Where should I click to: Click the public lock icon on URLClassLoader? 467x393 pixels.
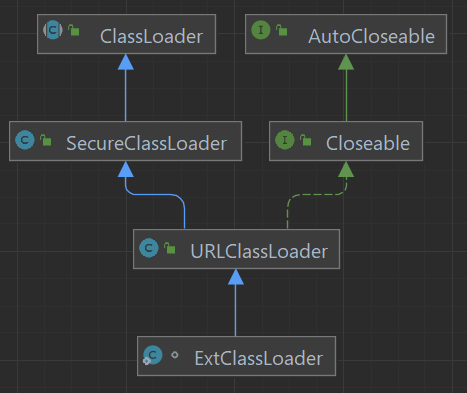click(x=170, y=248)
